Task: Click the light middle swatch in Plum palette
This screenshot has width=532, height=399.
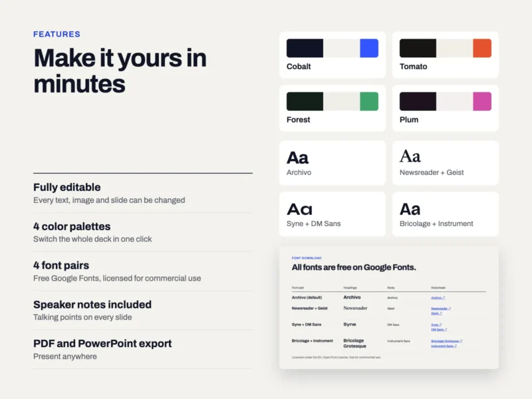Action: click(x=454, y=102)
